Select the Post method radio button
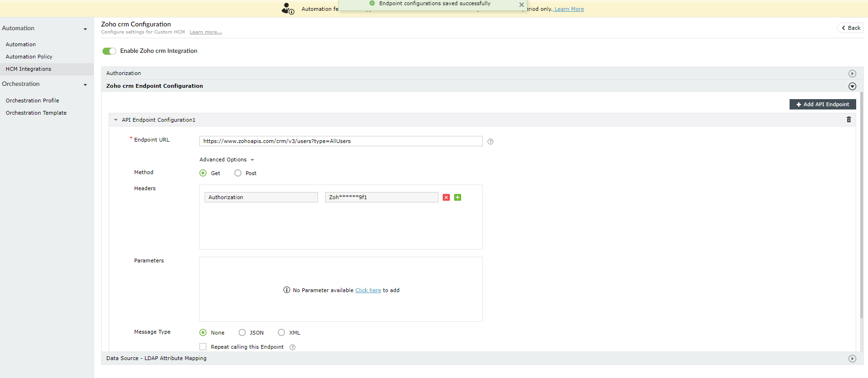Viewport: 868px width, 378px height. (x=238, y=173)
